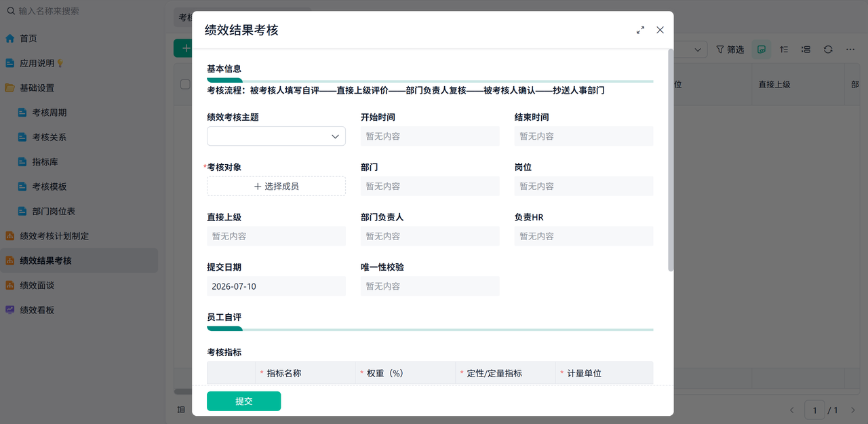Click the refresh icon in toolbar

pos(828,50)
